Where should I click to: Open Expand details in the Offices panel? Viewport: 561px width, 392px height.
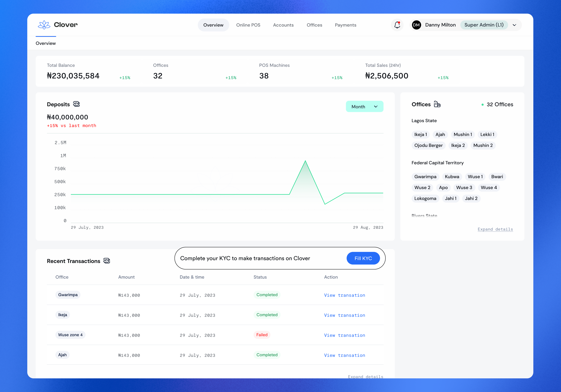(495, 229)
